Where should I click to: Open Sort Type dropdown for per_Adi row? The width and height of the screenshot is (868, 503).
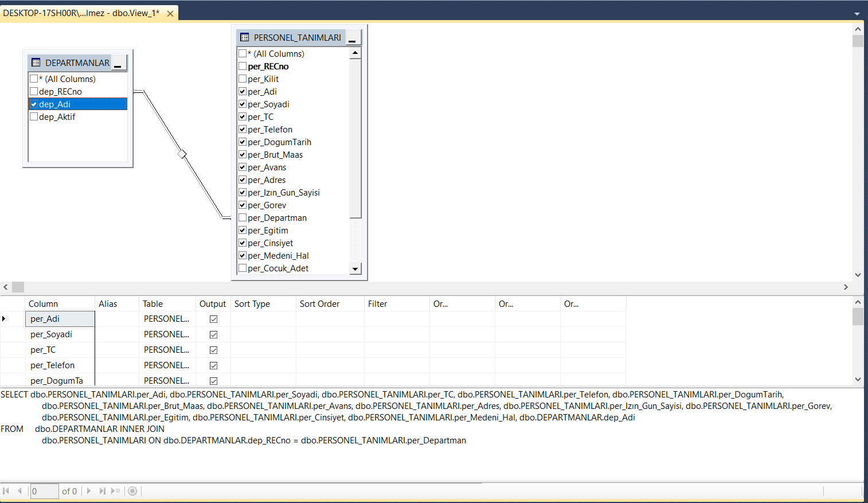click(263, 318)
